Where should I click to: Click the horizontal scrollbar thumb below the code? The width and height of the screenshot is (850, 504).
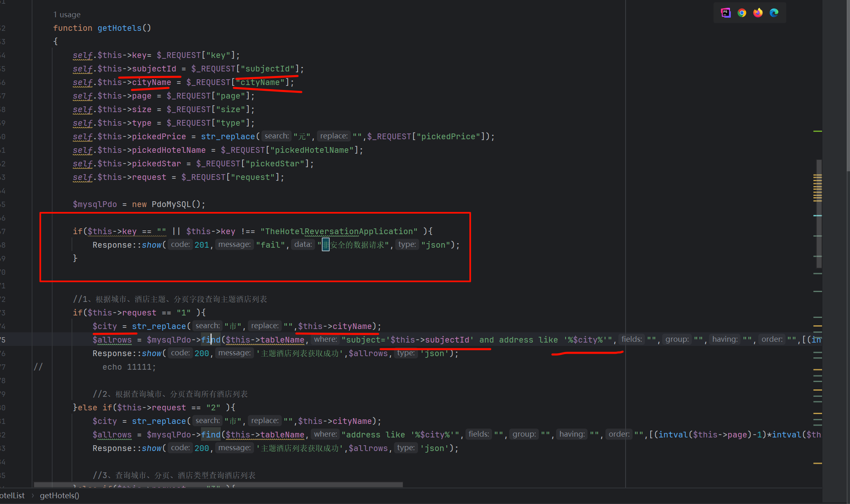(x=218, y=485)
